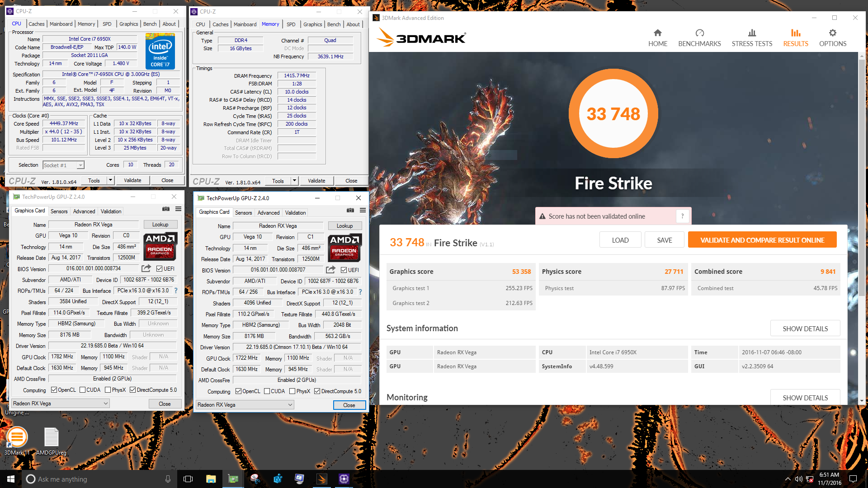Open Radeon RX Vega dropdown in right GPU-Z
This screenshot has width=868, height=488.
(x=245, y=404)
